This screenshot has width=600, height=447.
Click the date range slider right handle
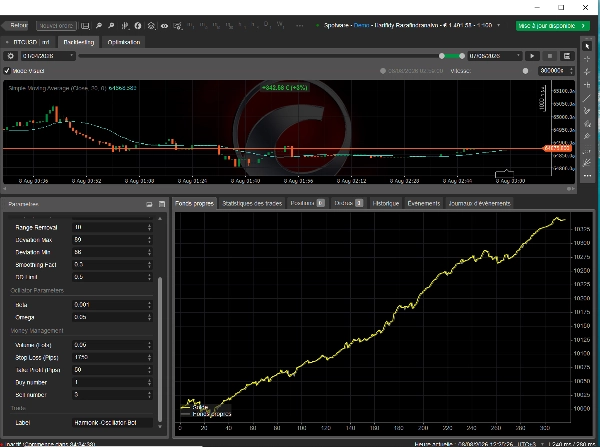[462, 56]
